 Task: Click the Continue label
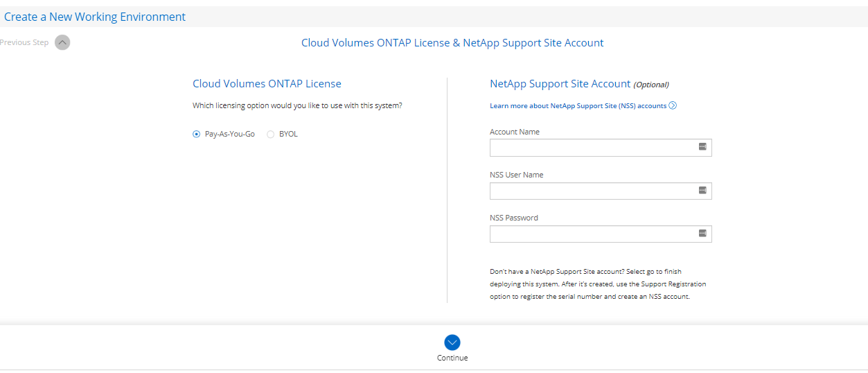pos(452,358)
